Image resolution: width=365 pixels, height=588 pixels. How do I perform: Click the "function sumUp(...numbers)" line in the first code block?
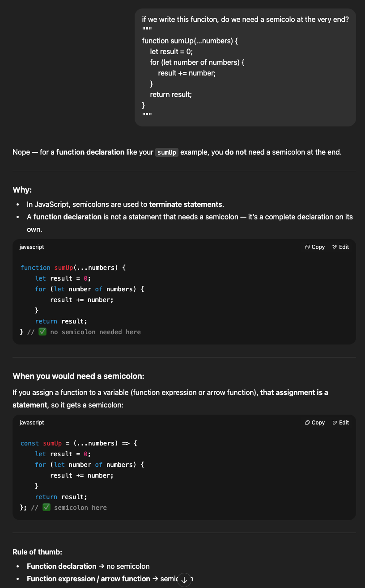point(73,268)
